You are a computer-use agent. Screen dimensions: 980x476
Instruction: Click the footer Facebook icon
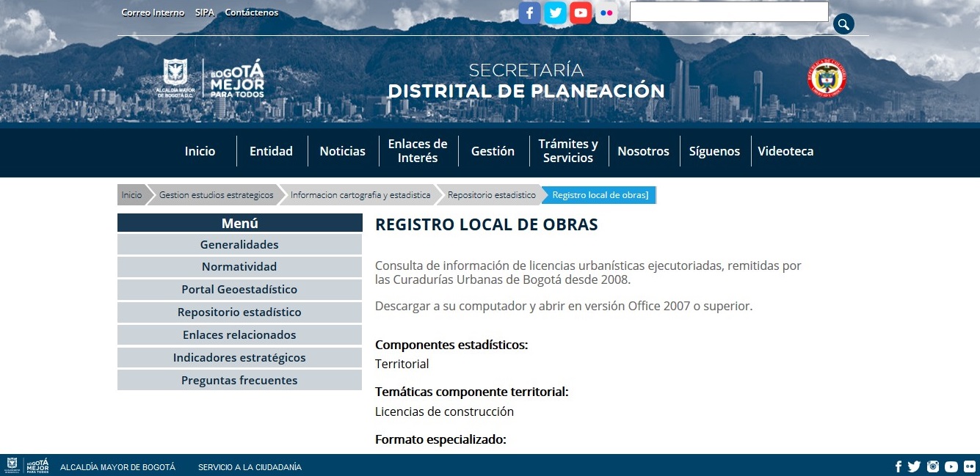click(x=899, y=466)
